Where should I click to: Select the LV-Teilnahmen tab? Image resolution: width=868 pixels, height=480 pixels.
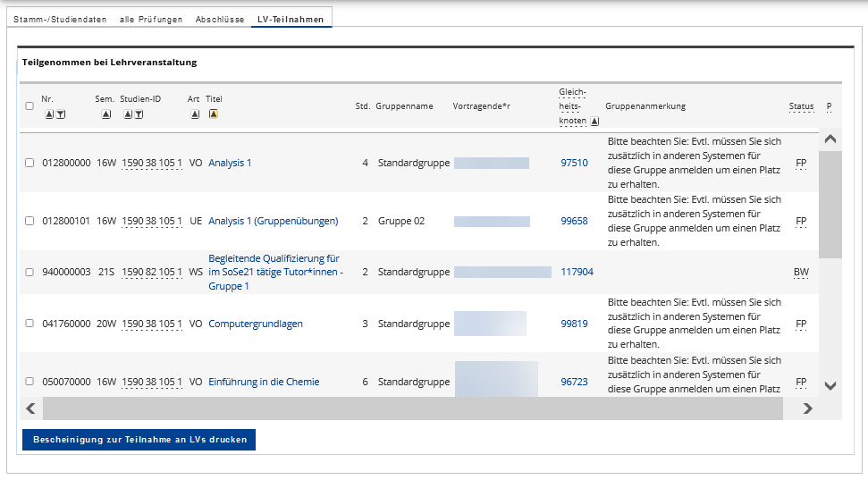click(x=291, y=20)
